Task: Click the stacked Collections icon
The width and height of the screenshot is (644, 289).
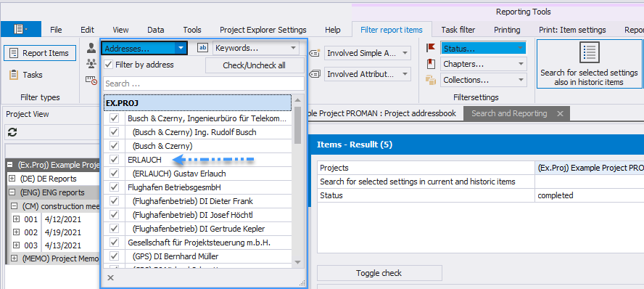Action: (x=431, y=80)
